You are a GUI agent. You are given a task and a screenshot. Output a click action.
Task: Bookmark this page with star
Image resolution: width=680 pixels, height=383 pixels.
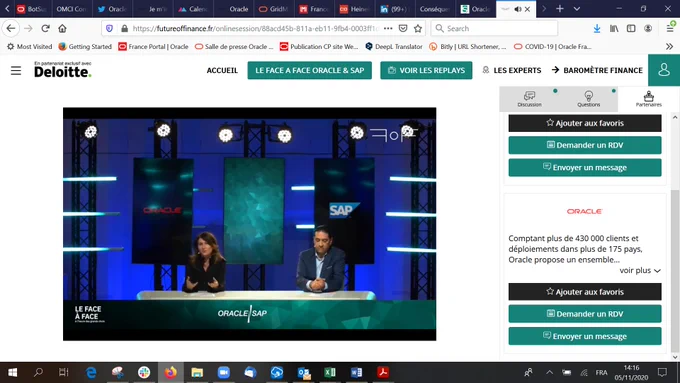pos(418,28)
